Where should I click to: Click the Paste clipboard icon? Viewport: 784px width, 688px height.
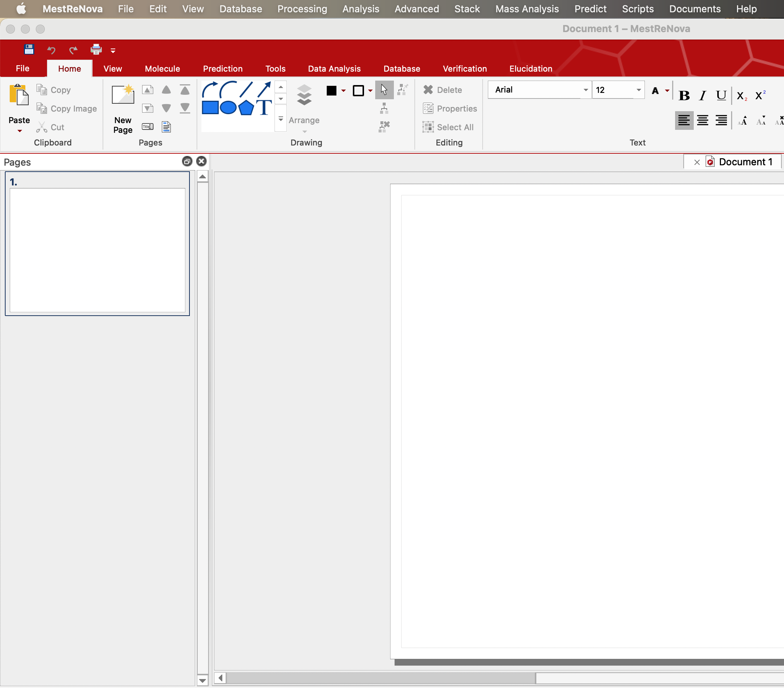19,95
